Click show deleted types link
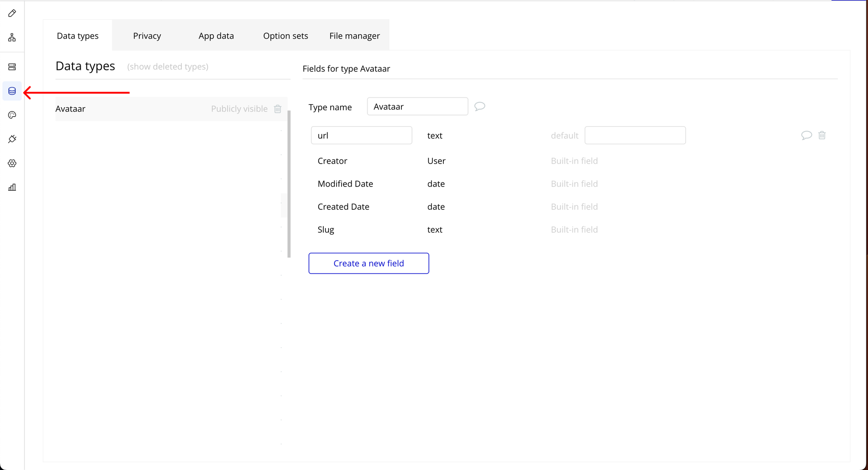 tap(167, 67)
